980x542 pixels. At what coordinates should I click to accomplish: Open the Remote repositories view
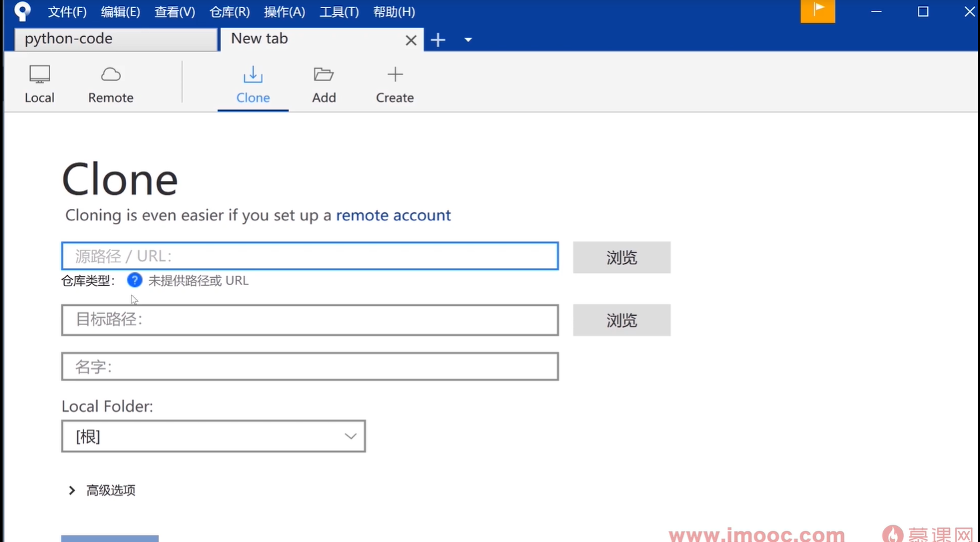click(111, 84)
